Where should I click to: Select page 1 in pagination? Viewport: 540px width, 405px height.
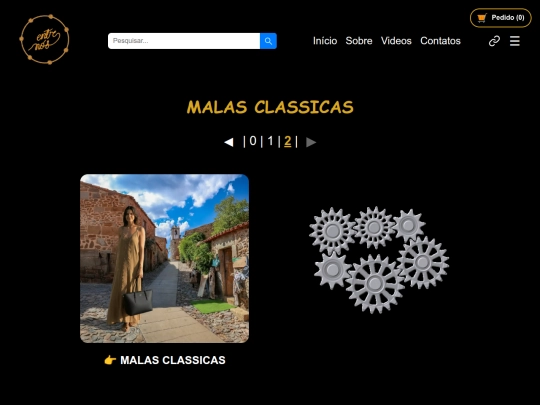pos(270,141)
